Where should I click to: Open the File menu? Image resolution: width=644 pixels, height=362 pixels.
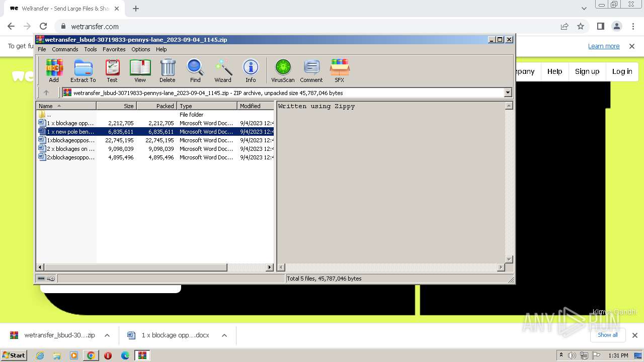[42, 49]
